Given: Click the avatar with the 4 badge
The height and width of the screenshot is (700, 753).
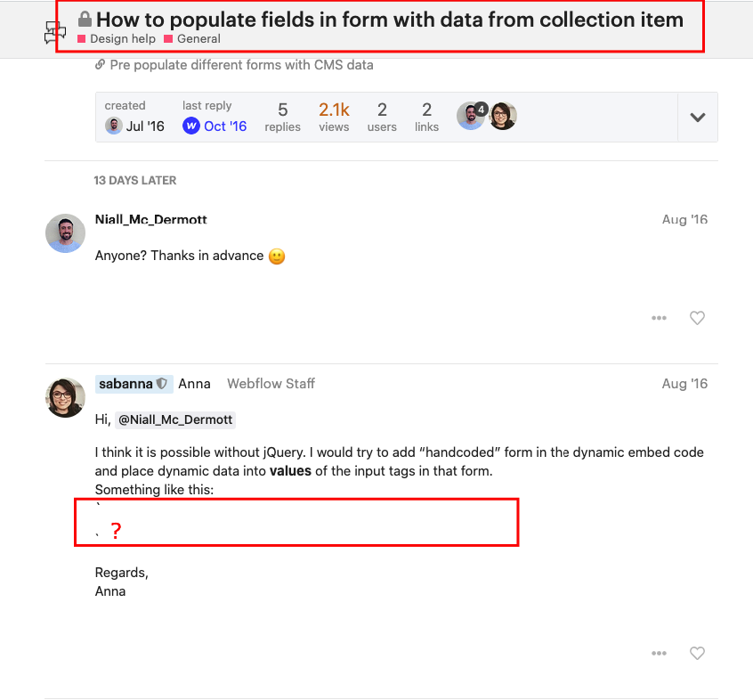Looking at the screenshot, I should coord(471,115).
